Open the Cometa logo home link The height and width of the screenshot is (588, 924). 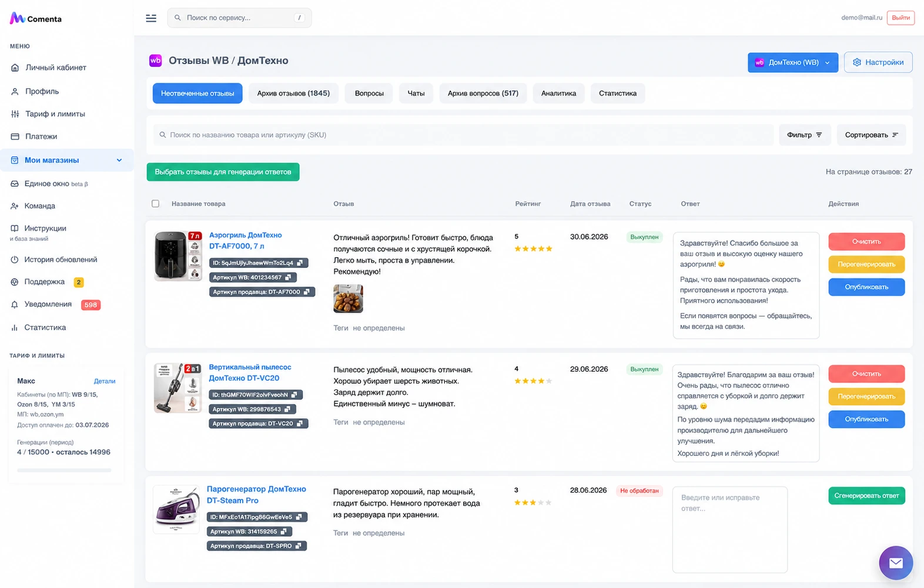[x=36, y=19]
